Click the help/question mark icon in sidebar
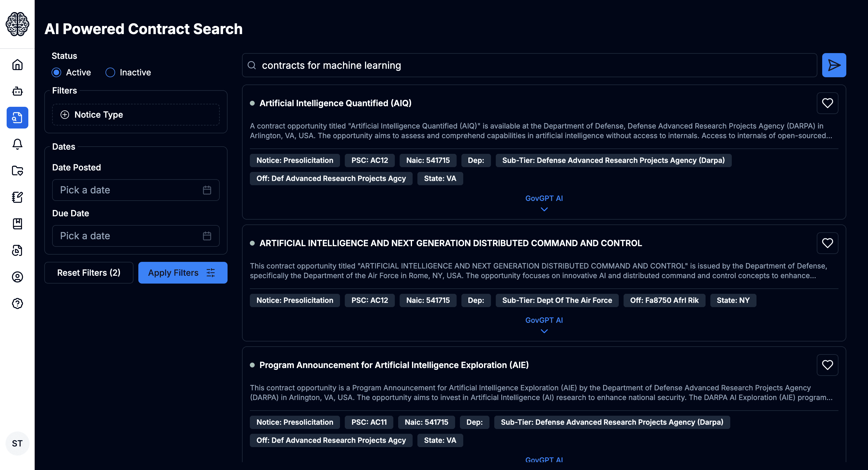The image size is (868, 470). click(17, 303)
